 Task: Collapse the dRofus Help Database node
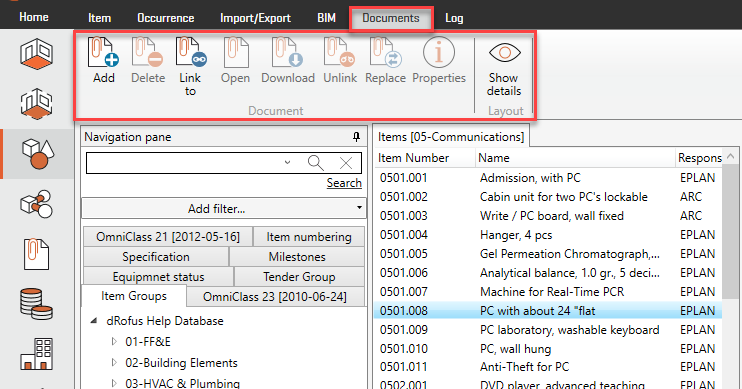pos(94,320)
